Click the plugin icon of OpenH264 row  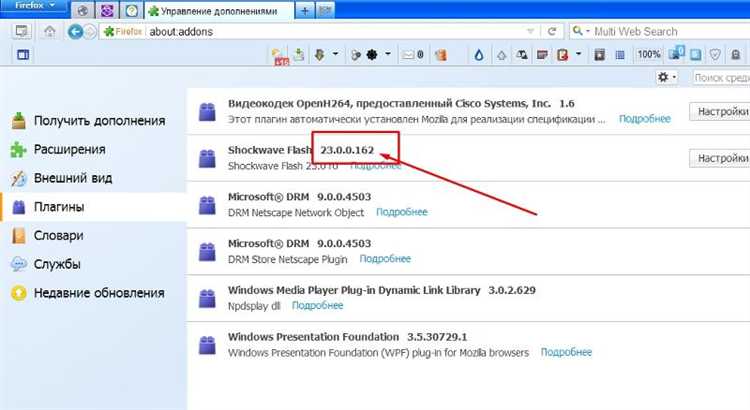pos(207,112)
